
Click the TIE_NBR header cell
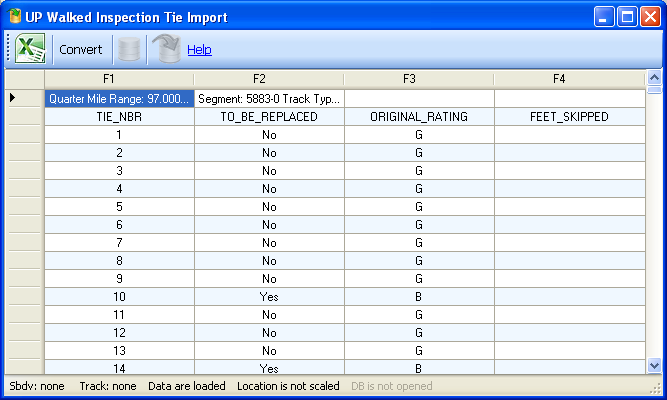point(119,117)
